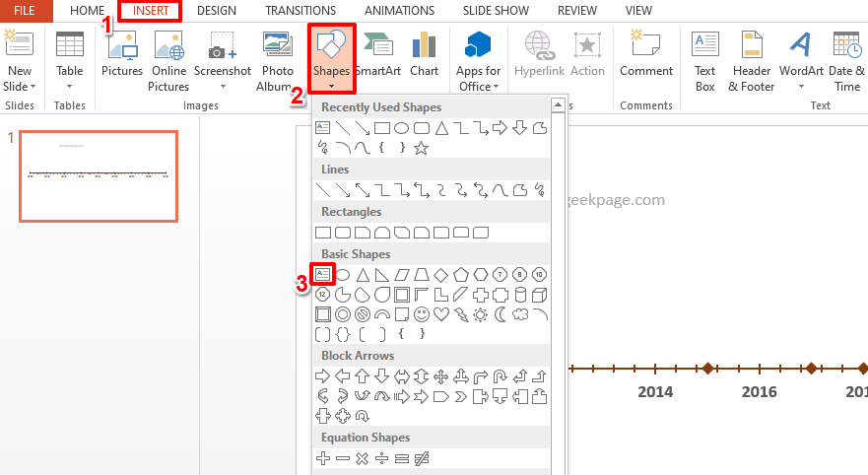Select the plus sign equation shape

point(322,458)
